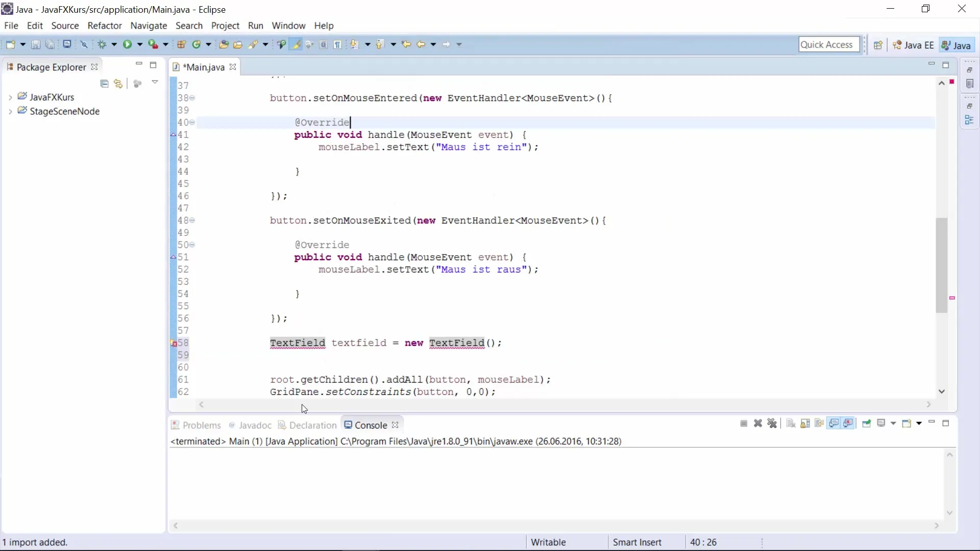Switch to the Problems tab
This screenshot has width=980, height=551.
click(196, 425)
